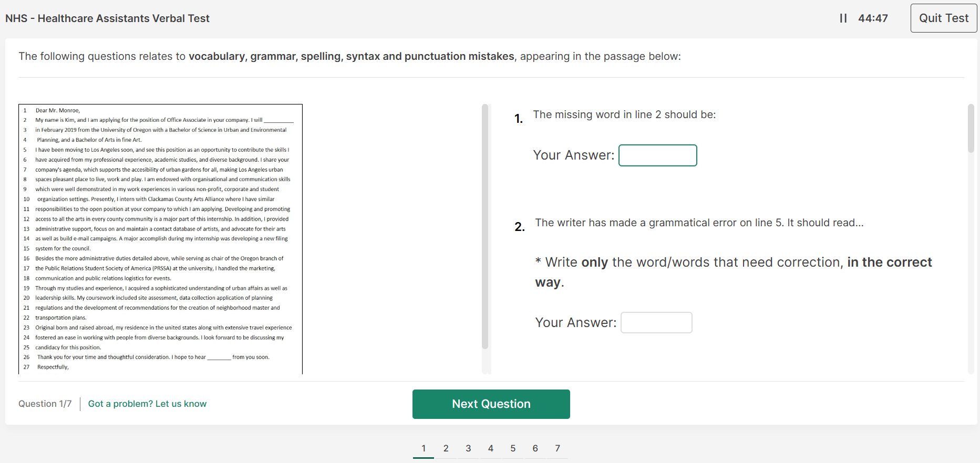Pause the test timer

pos(843,18)
